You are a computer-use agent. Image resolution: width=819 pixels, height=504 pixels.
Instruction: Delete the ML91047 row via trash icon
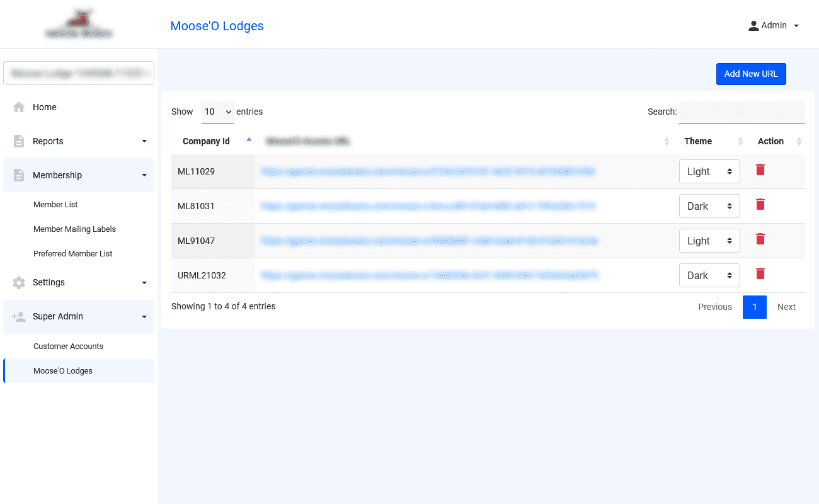[760, 239]
